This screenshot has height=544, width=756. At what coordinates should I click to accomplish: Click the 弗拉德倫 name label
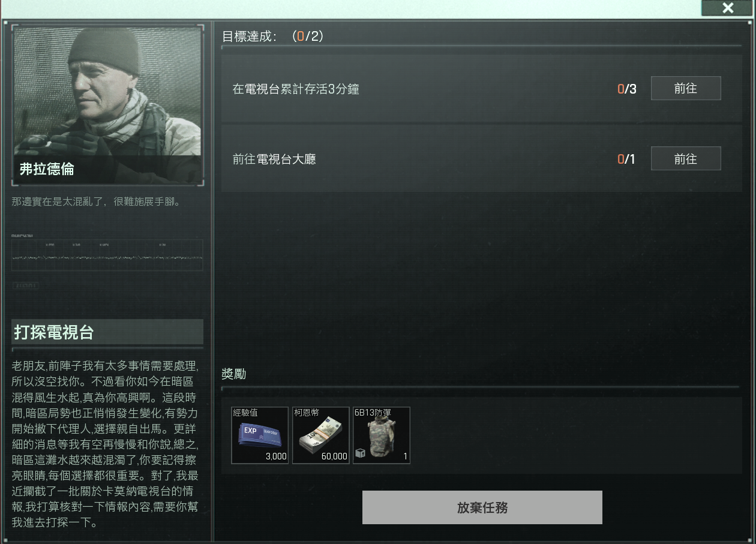click(47, 169)
